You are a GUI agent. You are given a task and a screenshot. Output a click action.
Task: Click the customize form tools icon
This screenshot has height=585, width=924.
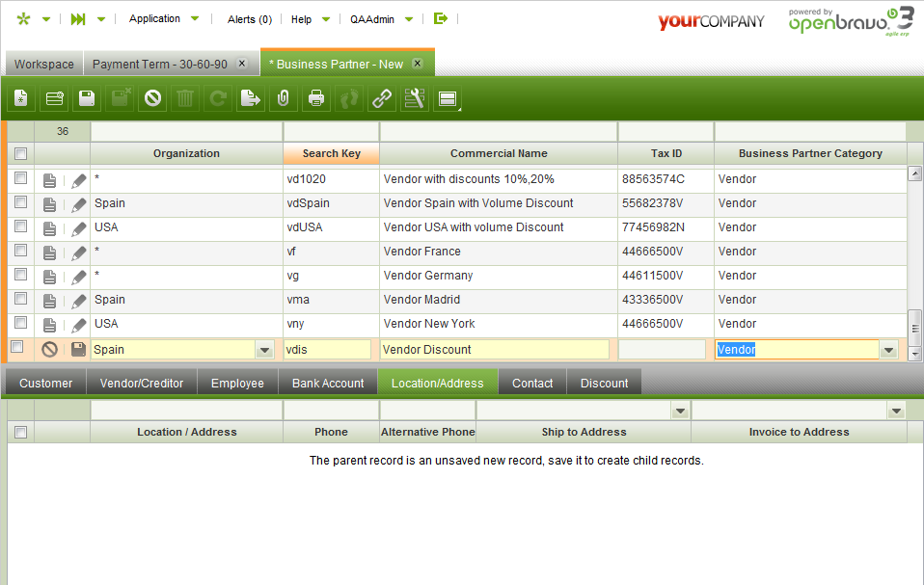click(x=415, y=98)
